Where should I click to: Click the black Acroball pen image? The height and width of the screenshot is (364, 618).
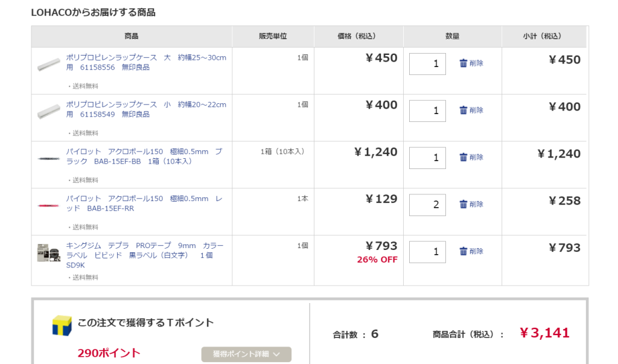pyautogui.click(x=48, y=158)
